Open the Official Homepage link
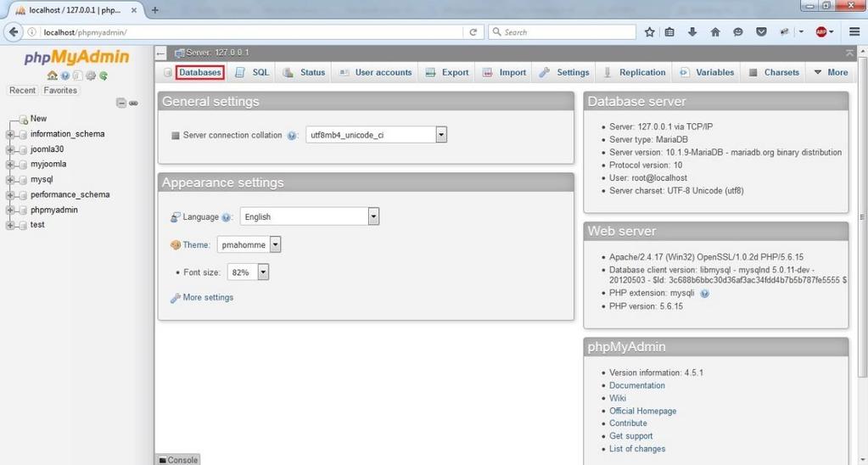Viewport: 868px width, 465px height. (642, 411)
